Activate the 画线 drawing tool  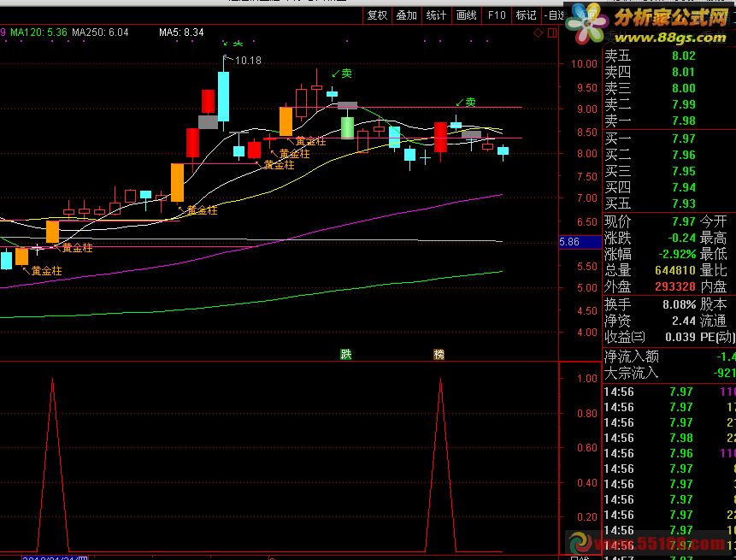[x=466, y=15]
